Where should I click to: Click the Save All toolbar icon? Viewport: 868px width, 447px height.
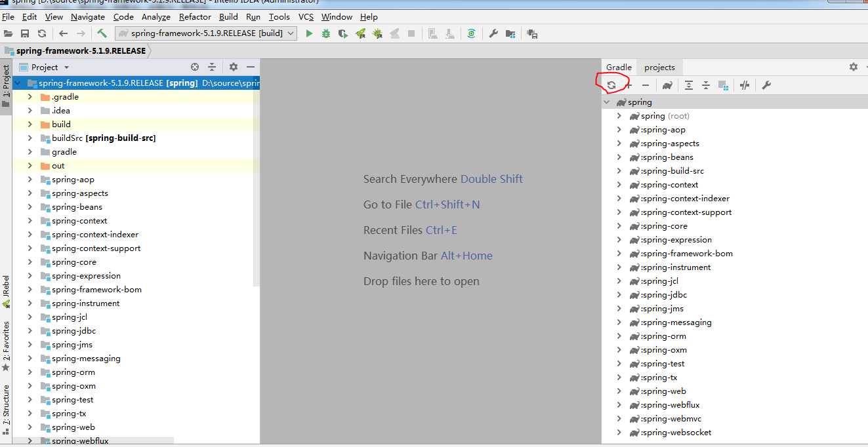tap(25, 33)
